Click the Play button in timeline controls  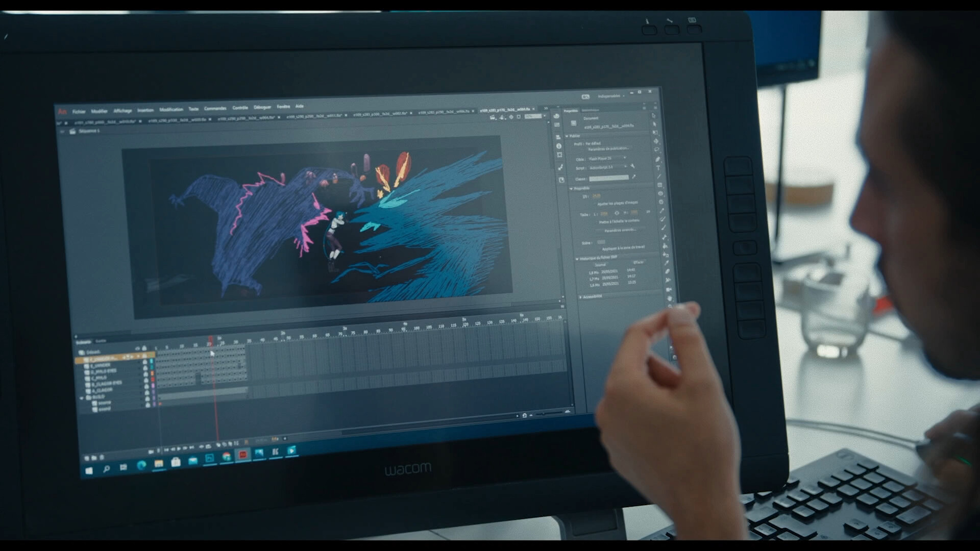click(x=179, y=449)
